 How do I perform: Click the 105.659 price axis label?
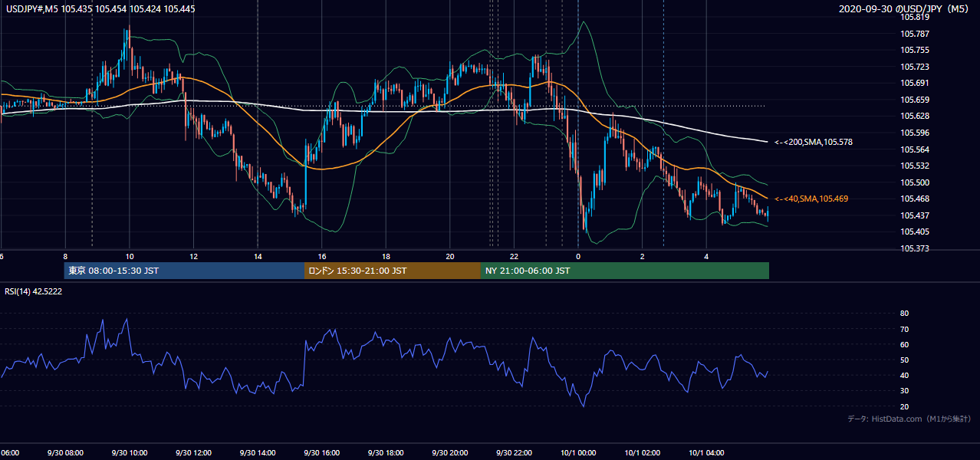916,100
